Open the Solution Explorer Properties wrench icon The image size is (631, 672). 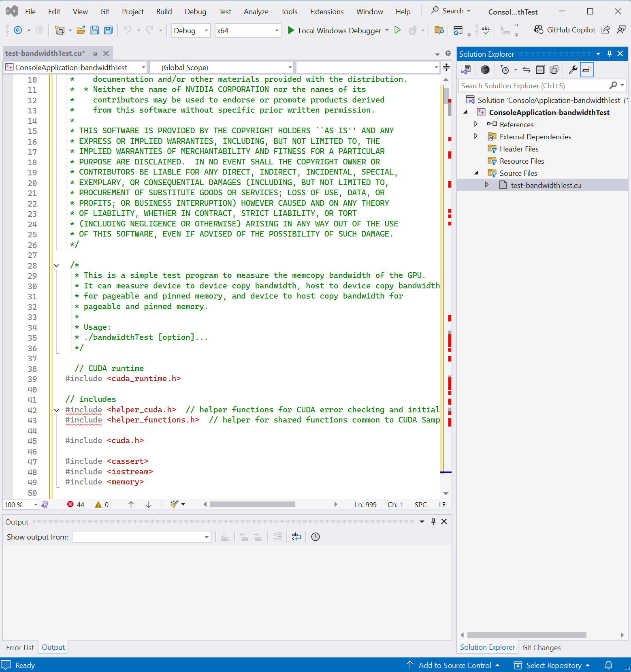(572, 70)
